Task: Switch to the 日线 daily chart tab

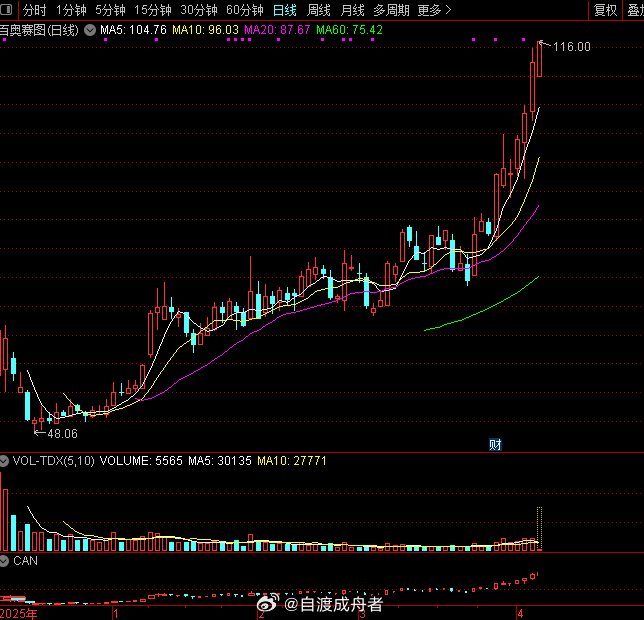Action: point(285,10)
